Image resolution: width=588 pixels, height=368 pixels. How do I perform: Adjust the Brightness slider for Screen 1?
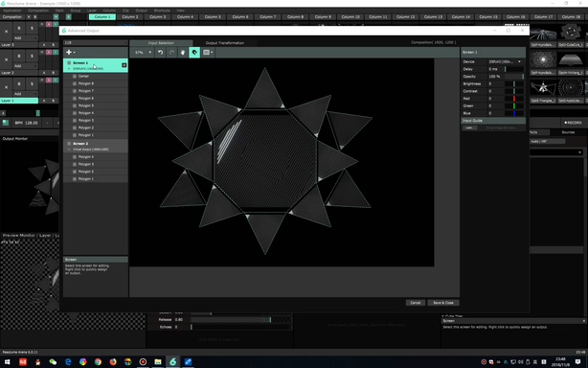tap(513, 83)
